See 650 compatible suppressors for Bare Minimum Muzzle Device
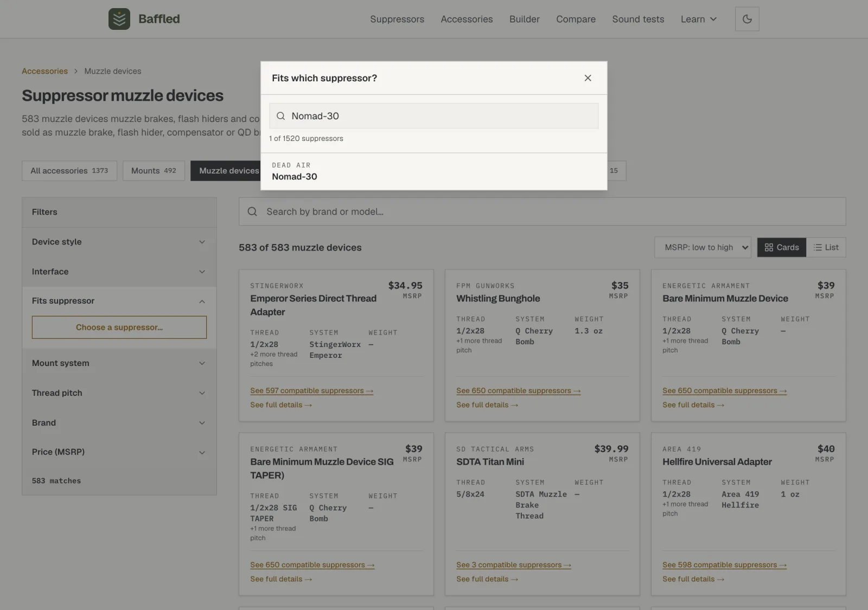Screen dimensions: 868x610 point(725,390)
